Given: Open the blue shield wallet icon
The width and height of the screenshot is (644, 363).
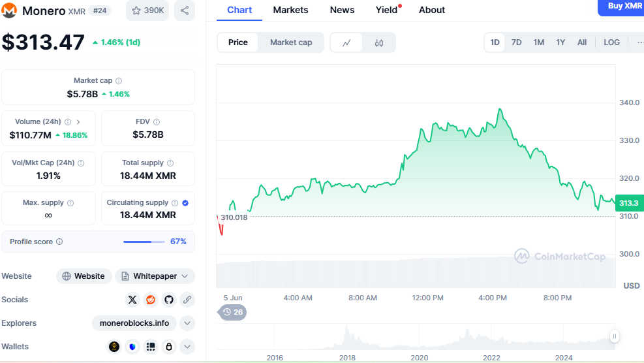Looking at the screenshot, I should [132, 347].
